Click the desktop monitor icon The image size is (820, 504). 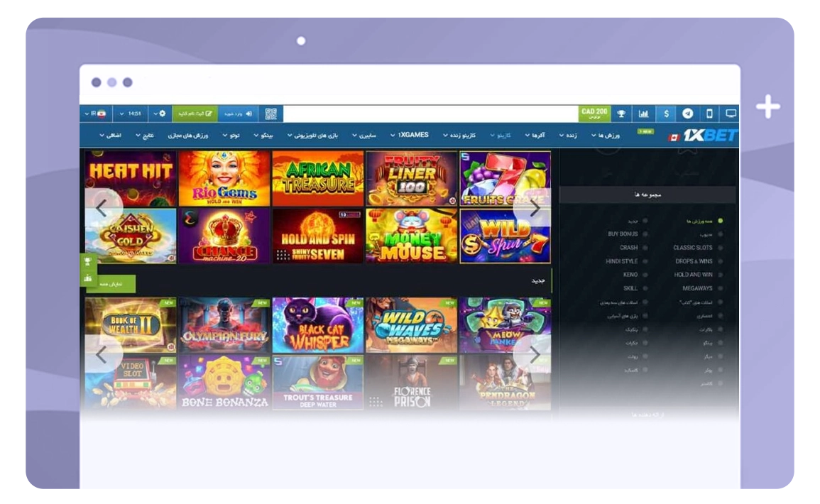point(731,114)
